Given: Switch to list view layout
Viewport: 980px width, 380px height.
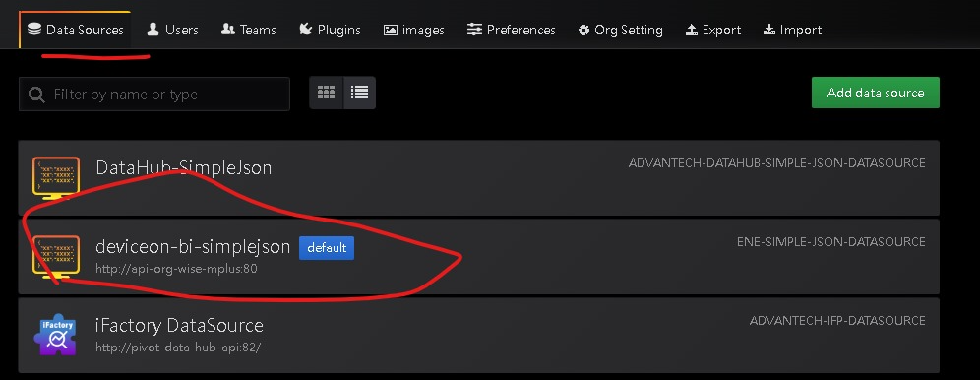Looking at the screenshot, I should coord(359,93).
